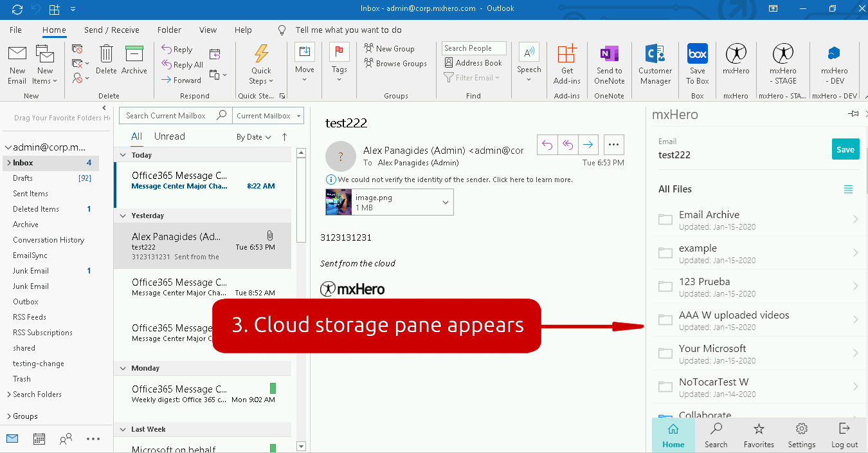Open Customer Manager
The width and height of the screenshot is (868, 453).
655,65
